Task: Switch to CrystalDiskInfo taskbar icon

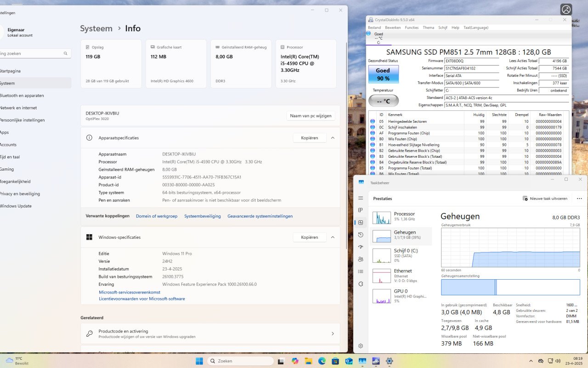Action: coord(376,361)
